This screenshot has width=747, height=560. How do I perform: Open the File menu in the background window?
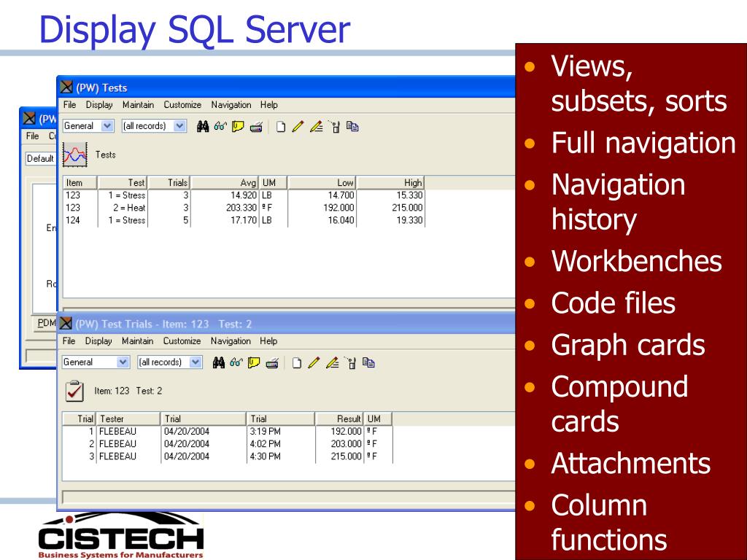pyautogui.click(x=32, y=136)
